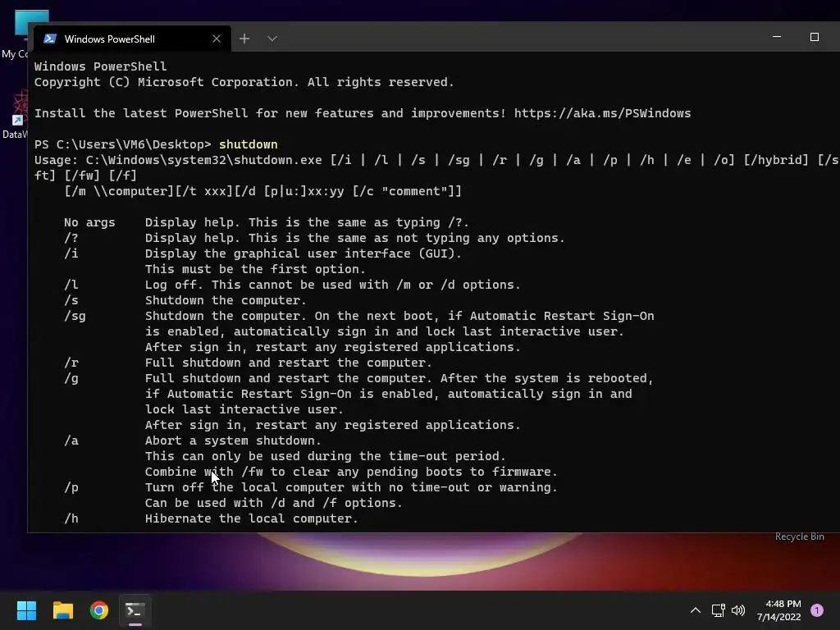This screenshot has width=840, height=630.
Task: Open the network status tray icon
Action: (x=718, y=610)
